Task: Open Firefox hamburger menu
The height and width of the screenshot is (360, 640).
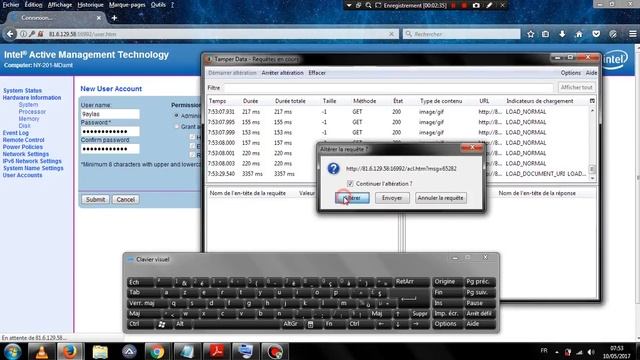Action: click(632, 34)
